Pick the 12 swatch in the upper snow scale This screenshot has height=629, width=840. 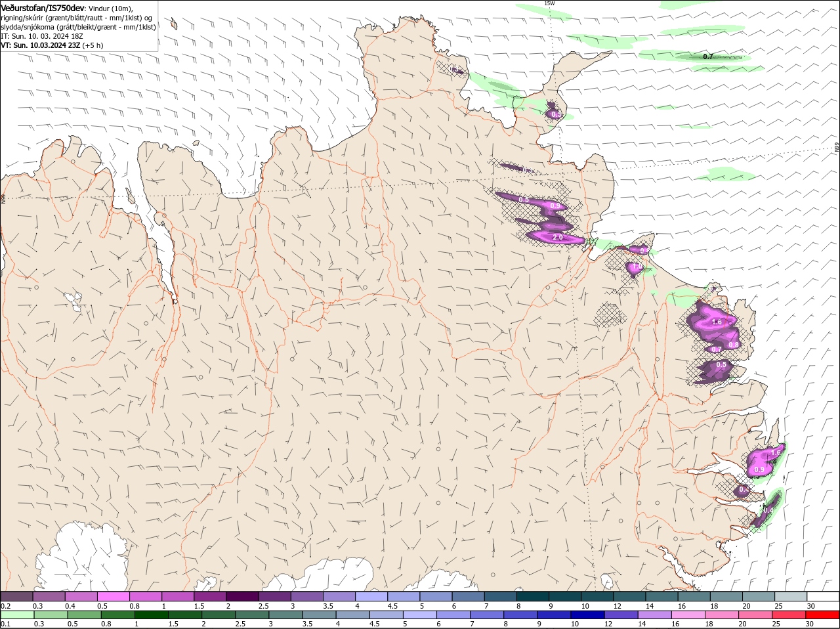pos(630,596)
